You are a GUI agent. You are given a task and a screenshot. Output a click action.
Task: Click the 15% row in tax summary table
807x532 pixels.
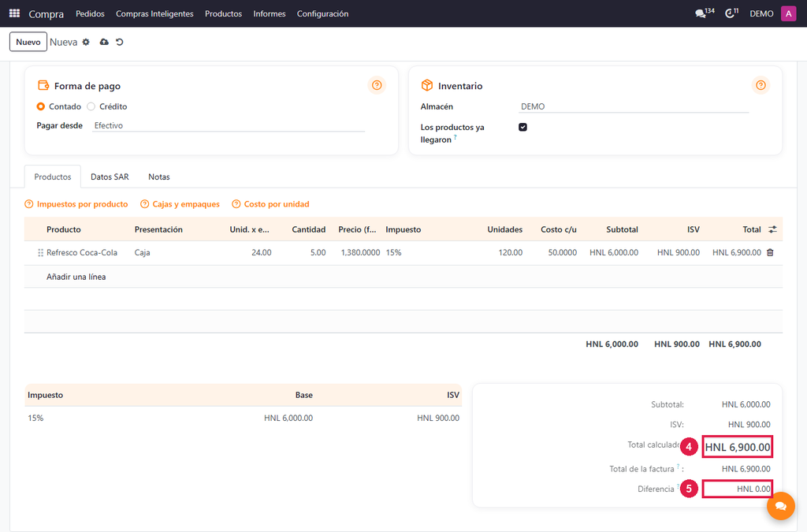pos(243,419)
